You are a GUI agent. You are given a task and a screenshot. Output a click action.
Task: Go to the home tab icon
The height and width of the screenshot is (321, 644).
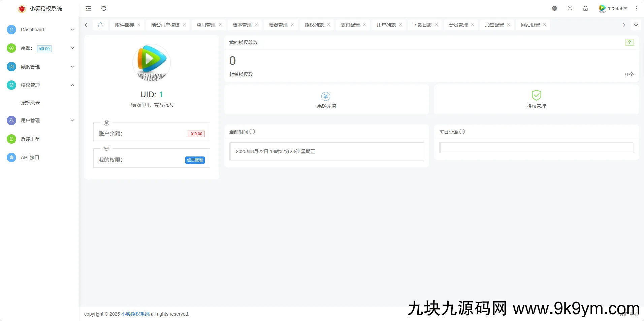pyautogui.click(x=100, y=25)
